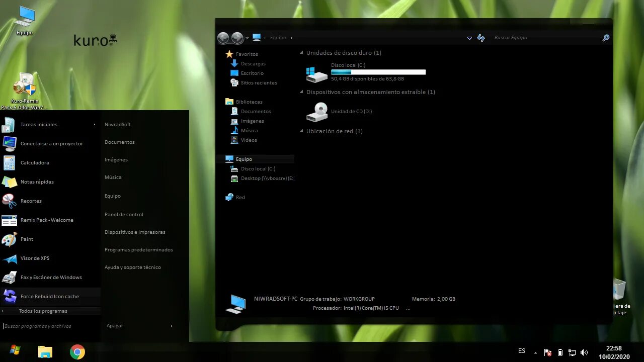Image resolution: width=644 pixels, height=362 pixels.
Task: Select Bibliotecas in navigation pane
Action: point(249,102)
